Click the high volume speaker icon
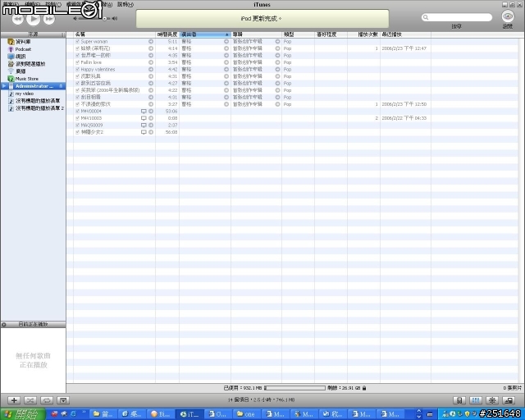Screen dimensions: 525x420 (115, 18)
